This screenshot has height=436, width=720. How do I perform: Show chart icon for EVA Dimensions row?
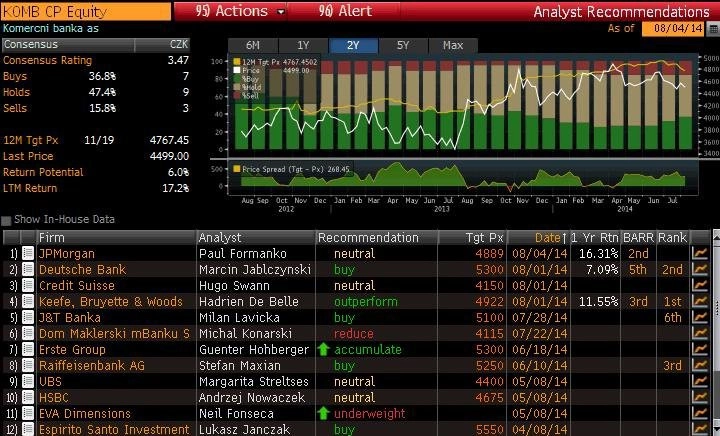pos(700,414)
